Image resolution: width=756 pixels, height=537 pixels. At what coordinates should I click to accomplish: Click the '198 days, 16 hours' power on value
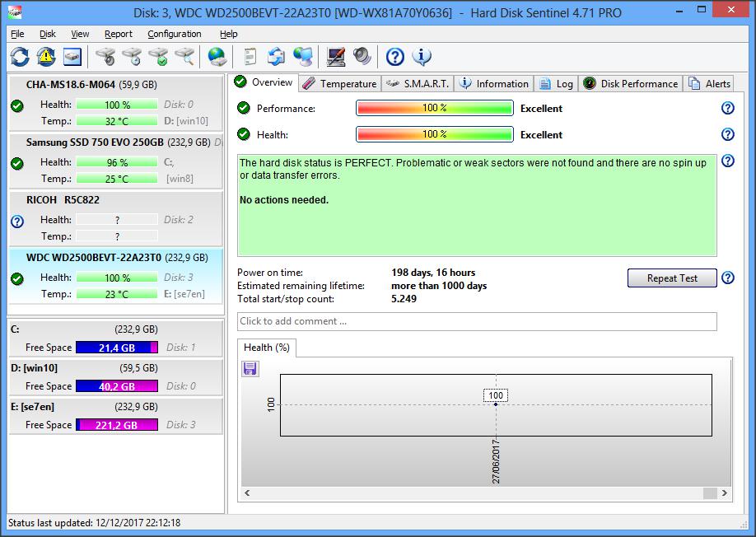click(x=433, y=273)
